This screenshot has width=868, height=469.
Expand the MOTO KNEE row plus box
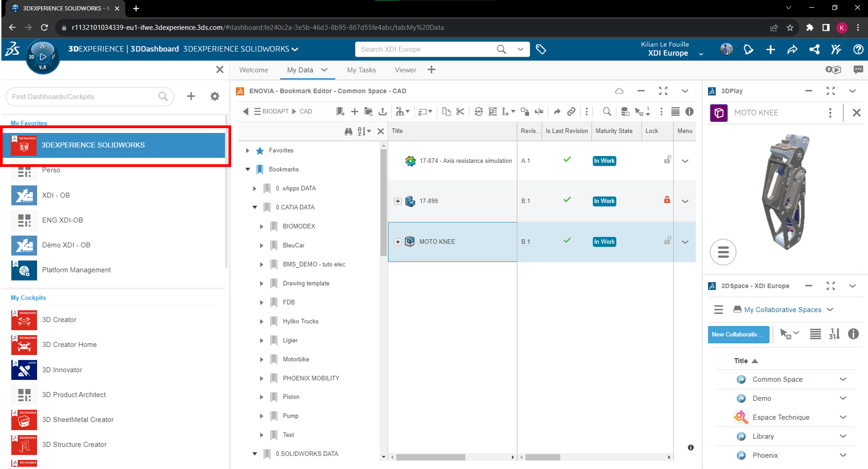click(398, 242)
